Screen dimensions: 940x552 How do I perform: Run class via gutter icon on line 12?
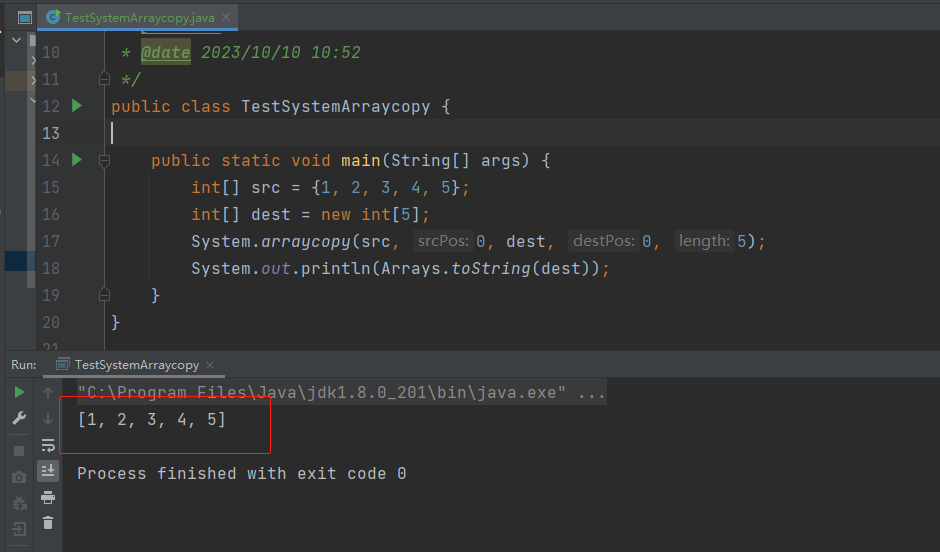tap(77, 106)
